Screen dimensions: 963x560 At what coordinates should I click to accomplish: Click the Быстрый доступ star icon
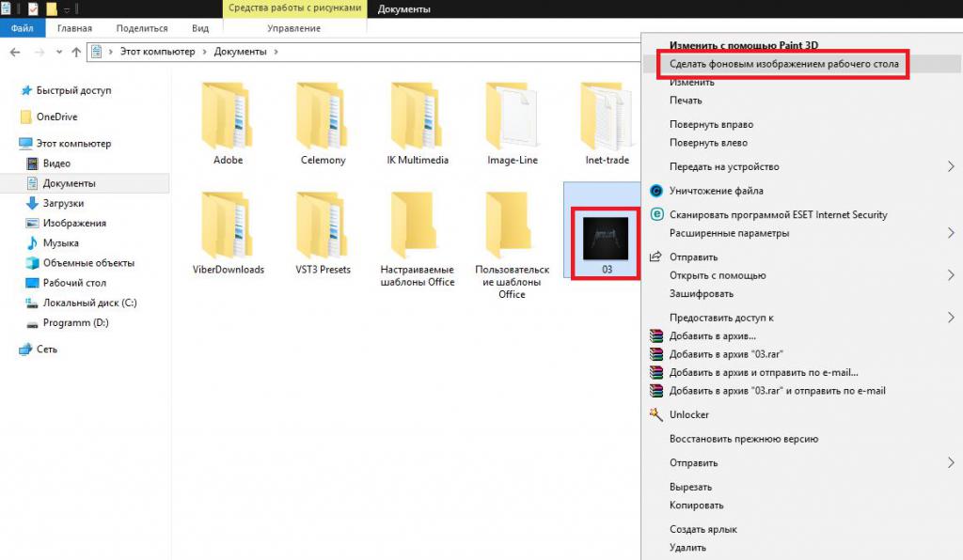[x=26, y=90]
